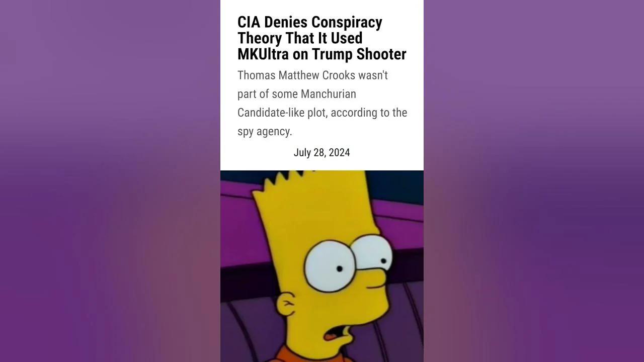Click the words spy agency in subheading
The width and height of the screenshot is (644, 362).
click(x=265, y=132)
